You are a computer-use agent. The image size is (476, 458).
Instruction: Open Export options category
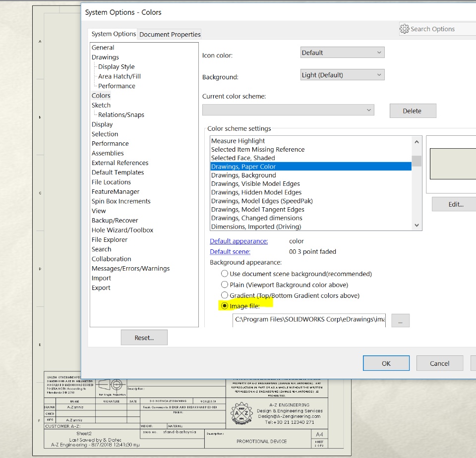(101, 287)
